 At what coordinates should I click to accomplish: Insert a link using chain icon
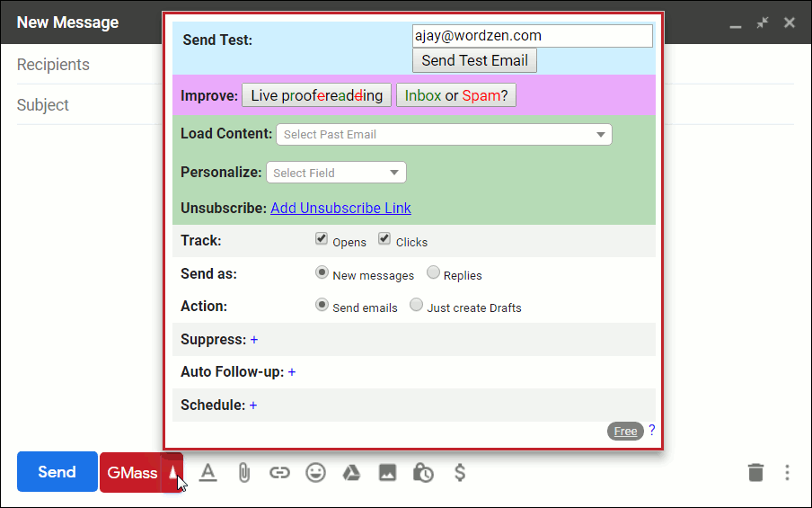click(279, 472)
